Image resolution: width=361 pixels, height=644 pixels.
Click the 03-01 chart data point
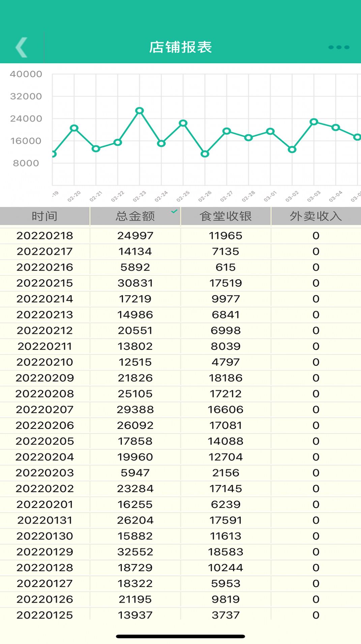[270, 131]
